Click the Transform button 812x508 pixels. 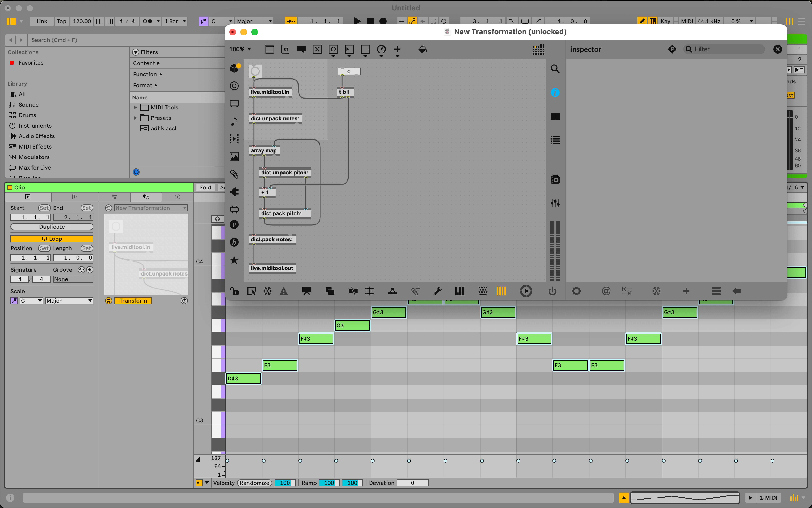pos(133,301)
